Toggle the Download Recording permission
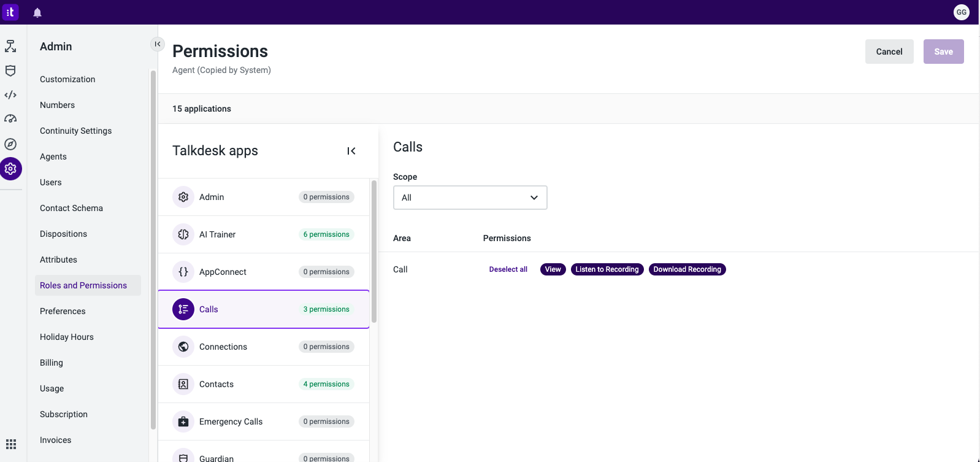The image size is (980, 462). click(687, 269)
